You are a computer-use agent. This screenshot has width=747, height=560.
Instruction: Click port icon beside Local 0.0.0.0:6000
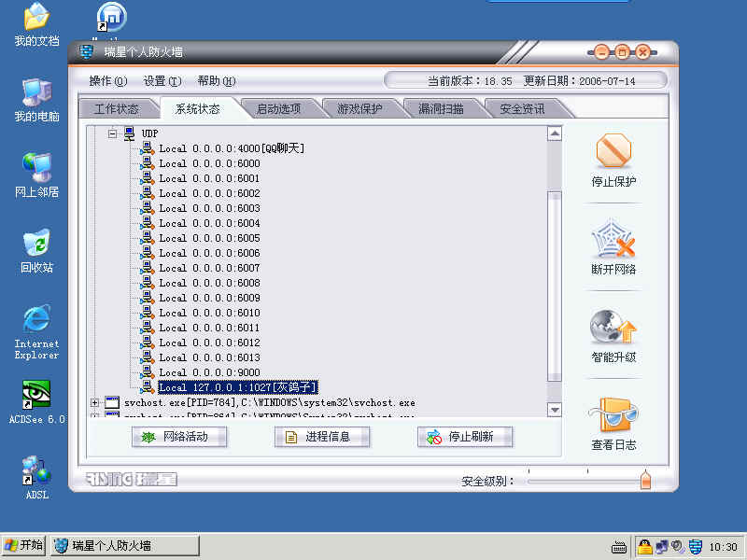point(148,163)
